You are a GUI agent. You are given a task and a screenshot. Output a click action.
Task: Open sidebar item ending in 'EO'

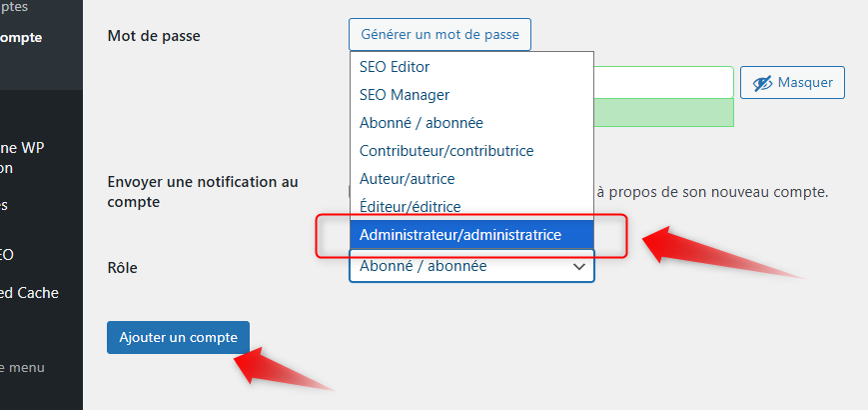click(7, 254)
